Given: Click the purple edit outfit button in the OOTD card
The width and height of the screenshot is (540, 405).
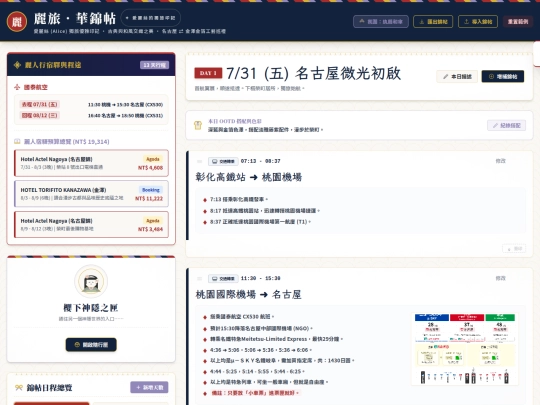Looking at the screenshot, I should click(x=506, y=126).
